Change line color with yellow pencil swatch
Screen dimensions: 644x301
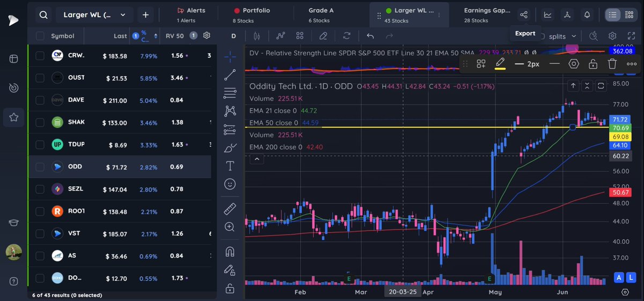(x=500, y=64)
